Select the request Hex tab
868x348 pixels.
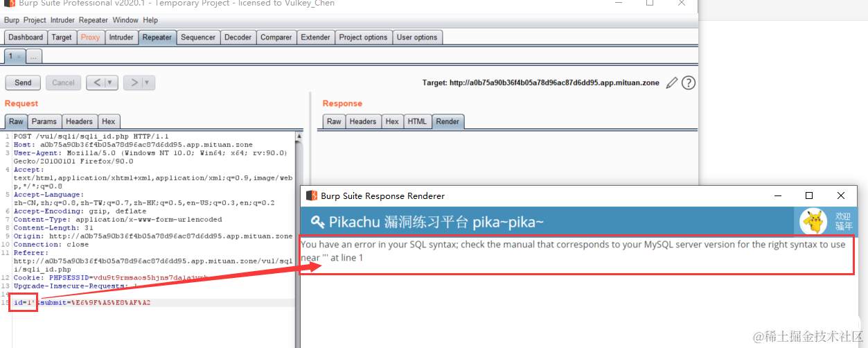click(109, 121)
